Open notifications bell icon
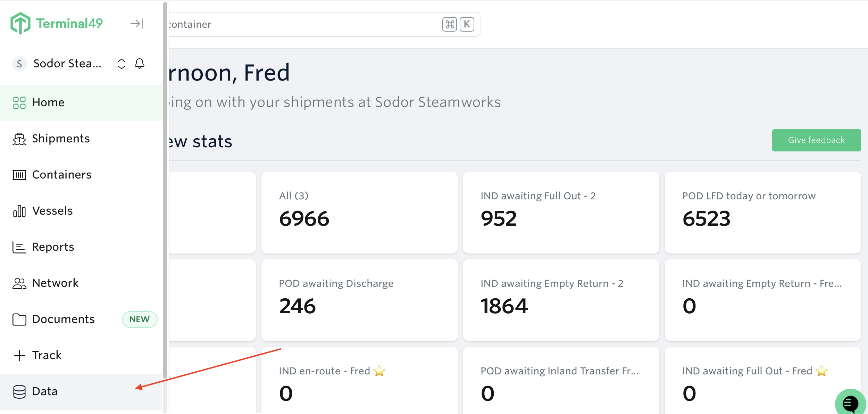The height and width of the screenshot is (414, 868). point(140,64)
